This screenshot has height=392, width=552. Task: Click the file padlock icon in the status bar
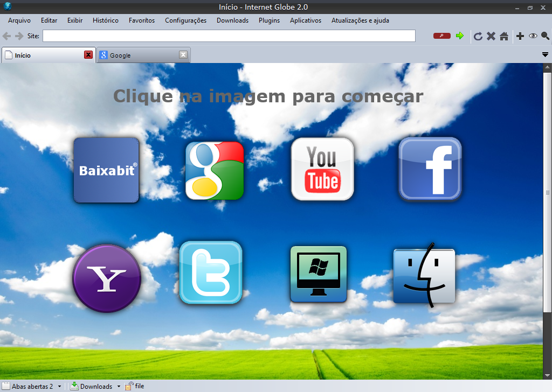click(x=128, y=386)
